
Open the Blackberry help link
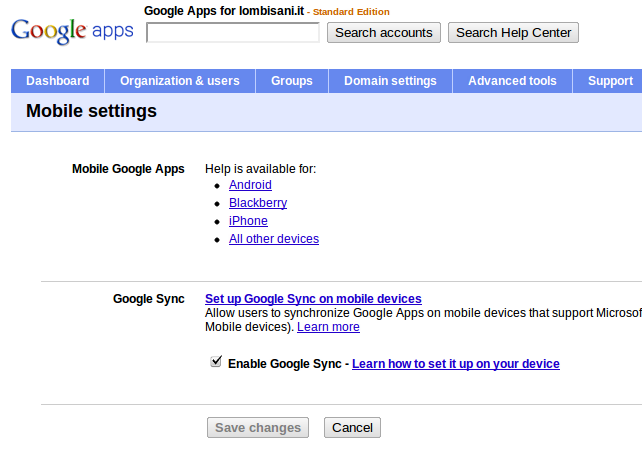(258, 203)
